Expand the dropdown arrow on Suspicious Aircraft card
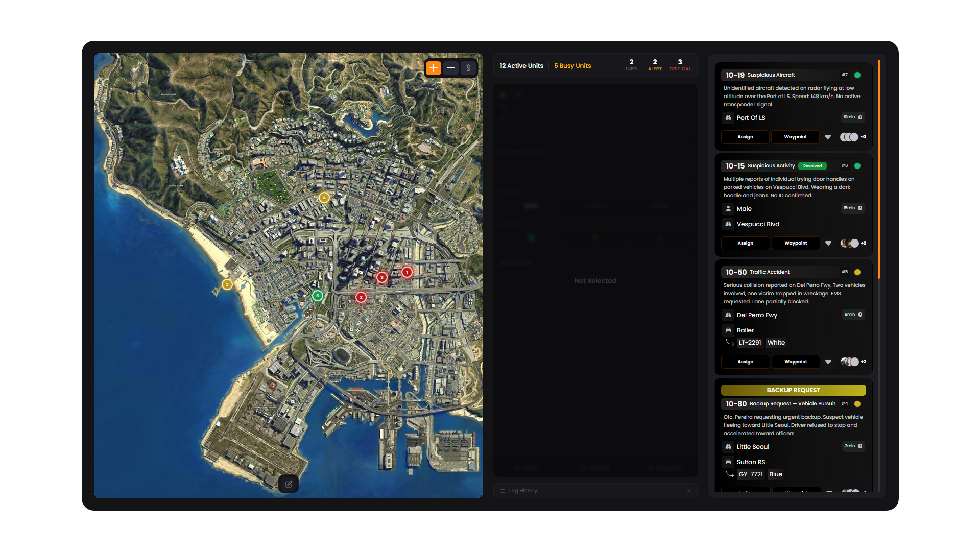This screenshot has height=551, width=980. [x=828, y=137]
